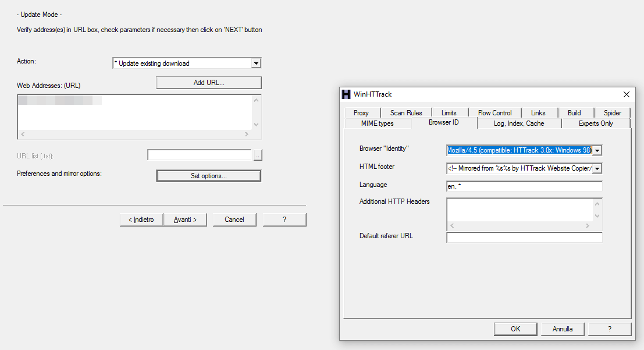Click the Language input field
644x350 pixels.
[525, 186]
